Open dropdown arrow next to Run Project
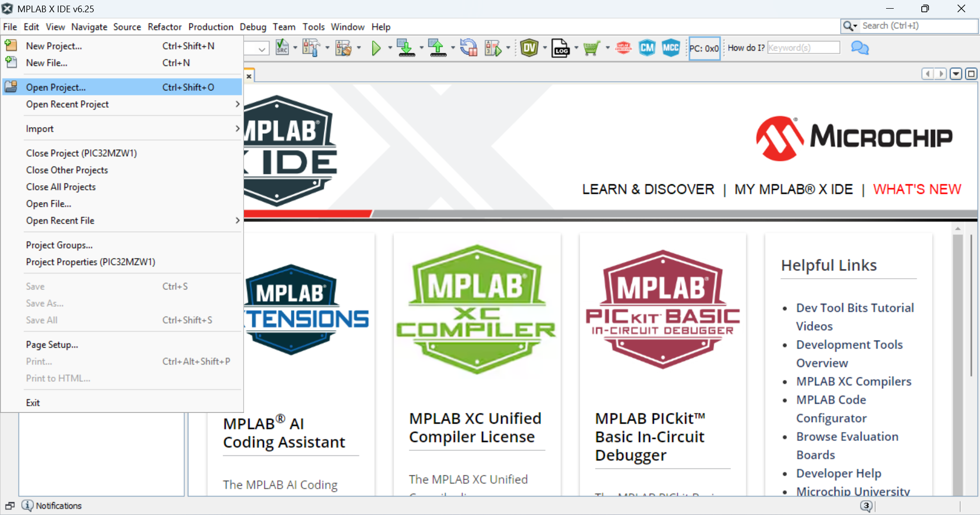This screenshot has width=980, height=515. [x=390, y=48]
